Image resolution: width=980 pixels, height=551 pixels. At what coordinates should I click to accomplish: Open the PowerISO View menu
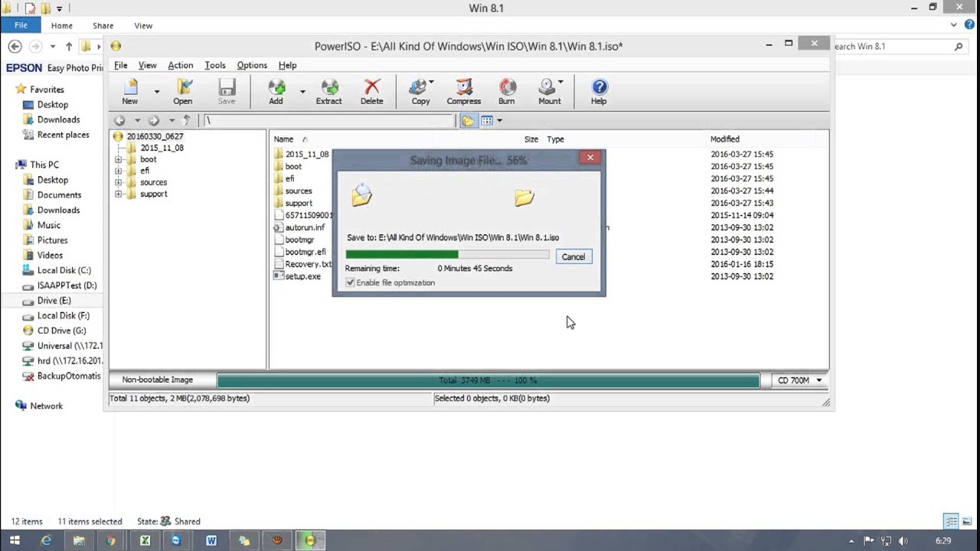(x=147, y=65)
